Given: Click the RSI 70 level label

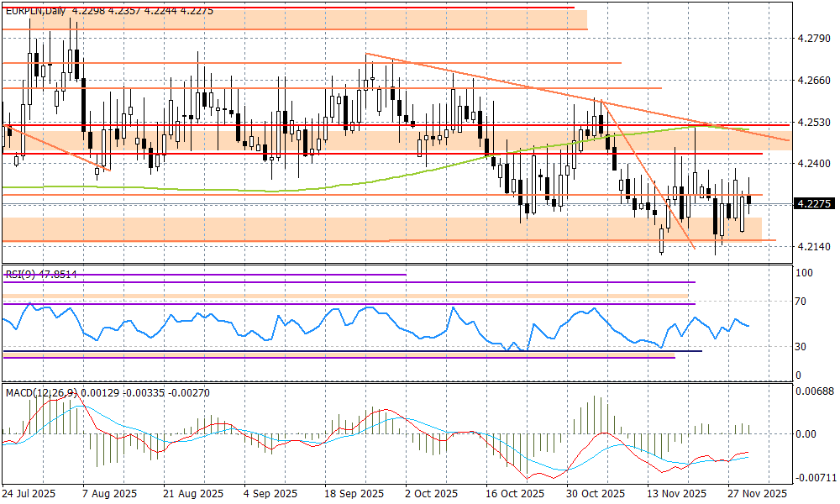Looking at the screenshot, I should [803, 302].
